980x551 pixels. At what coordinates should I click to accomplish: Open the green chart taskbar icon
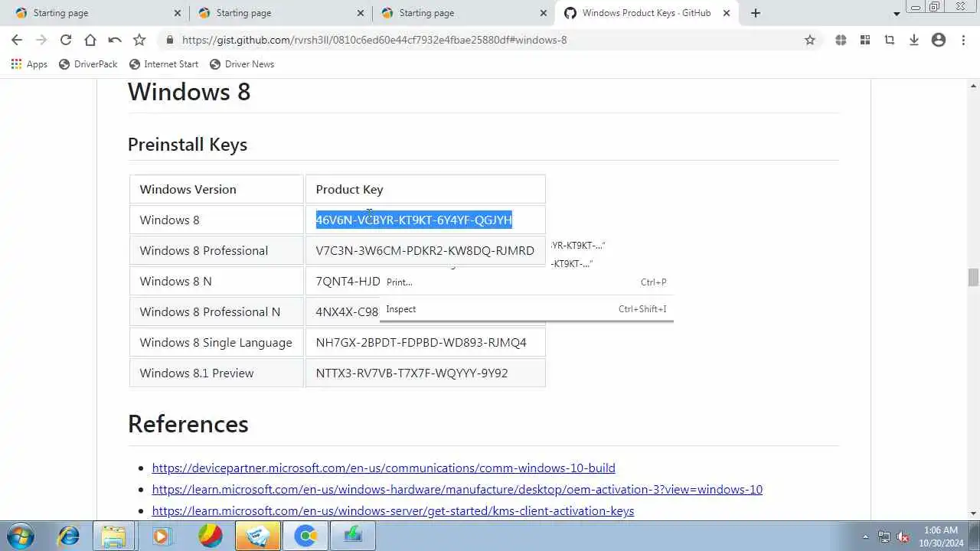[x=353, y=536]
